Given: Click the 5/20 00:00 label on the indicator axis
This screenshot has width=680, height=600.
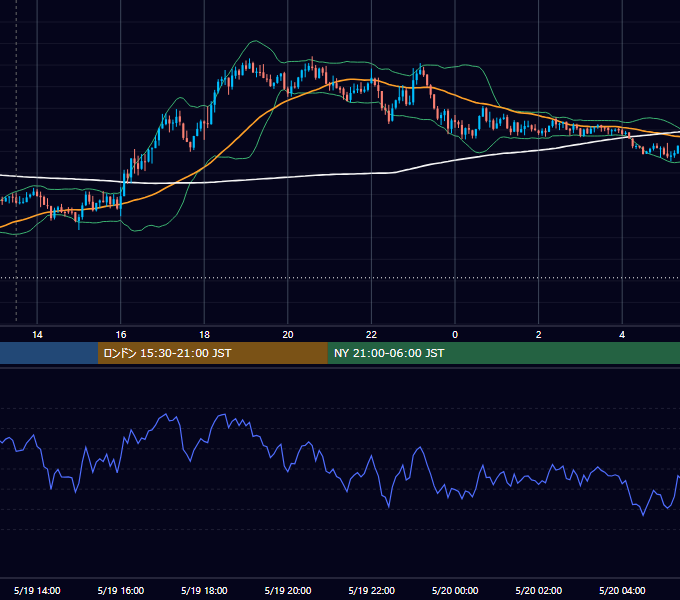Looking at the screenshot, I should (455, 590).
